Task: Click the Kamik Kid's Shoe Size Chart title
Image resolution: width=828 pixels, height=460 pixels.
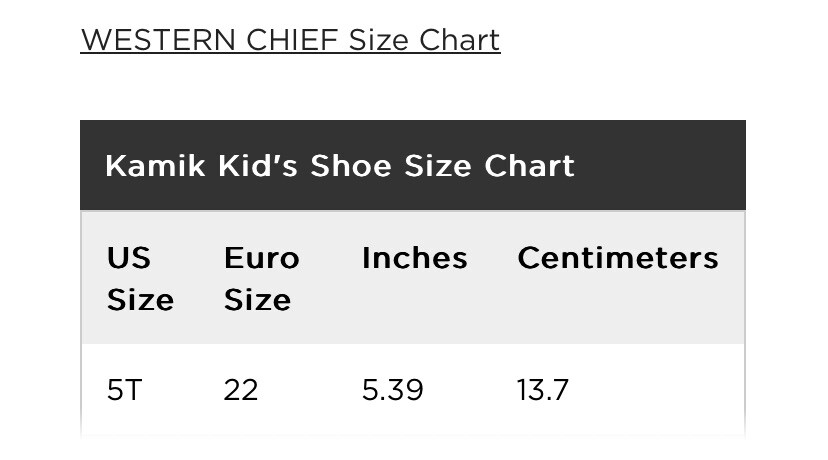Action: 340,166
